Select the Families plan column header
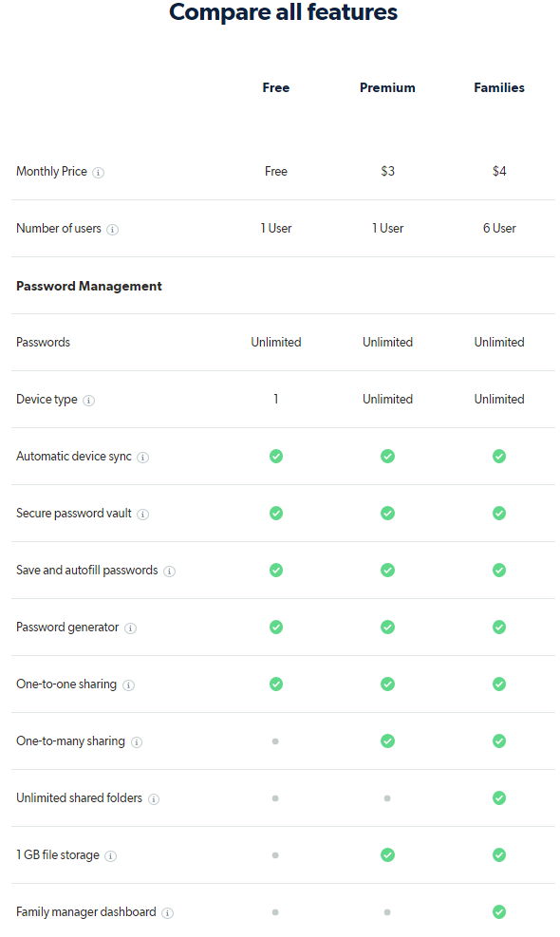 (499, 88)
